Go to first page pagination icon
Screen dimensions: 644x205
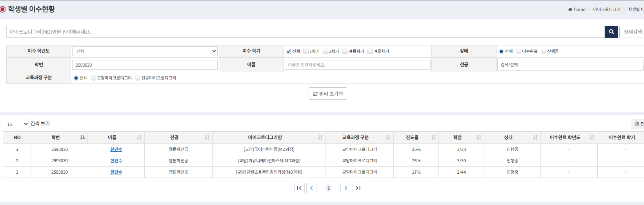click(x=299, y=188)
